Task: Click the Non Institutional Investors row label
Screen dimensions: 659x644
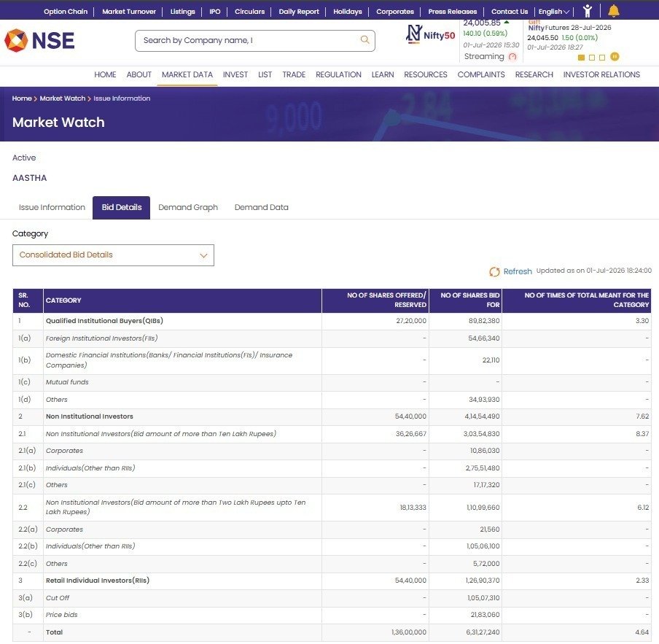Action: pyautogui.click(x=90, y=416)
